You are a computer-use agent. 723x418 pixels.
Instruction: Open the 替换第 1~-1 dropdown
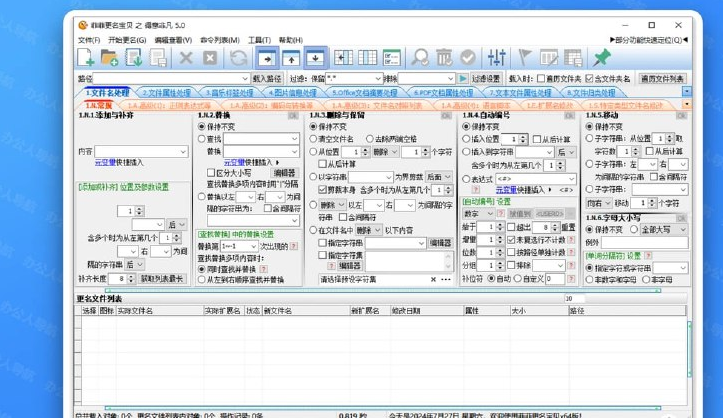click(x=253, y=247)
